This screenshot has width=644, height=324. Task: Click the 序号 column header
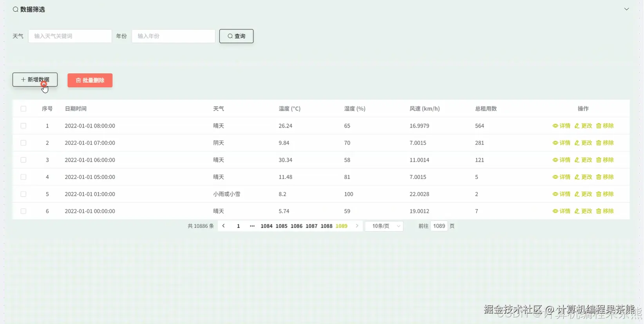tap(47, 109)
